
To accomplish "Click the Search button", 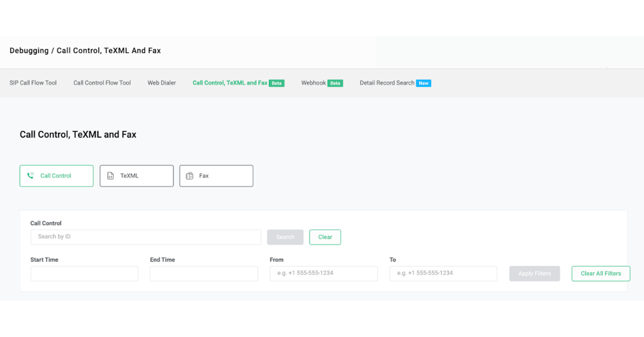I will coord(285,237).
